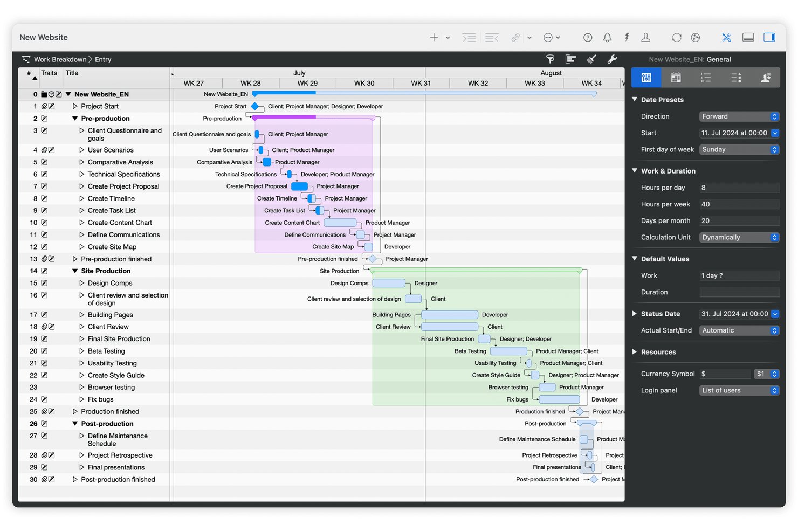
Task: Collapse the Date Presets section
Action: [635, 99]
